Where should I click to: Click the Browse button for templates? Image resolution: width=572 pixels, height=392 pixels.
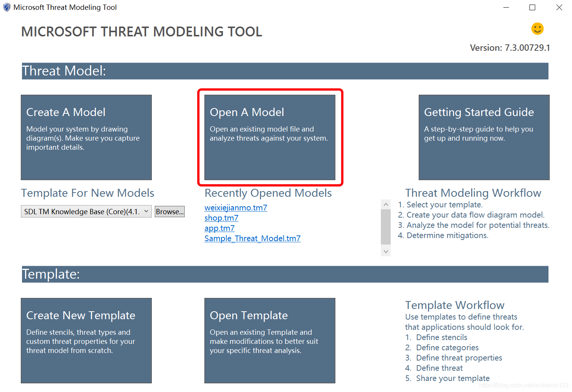coord(169,211)
